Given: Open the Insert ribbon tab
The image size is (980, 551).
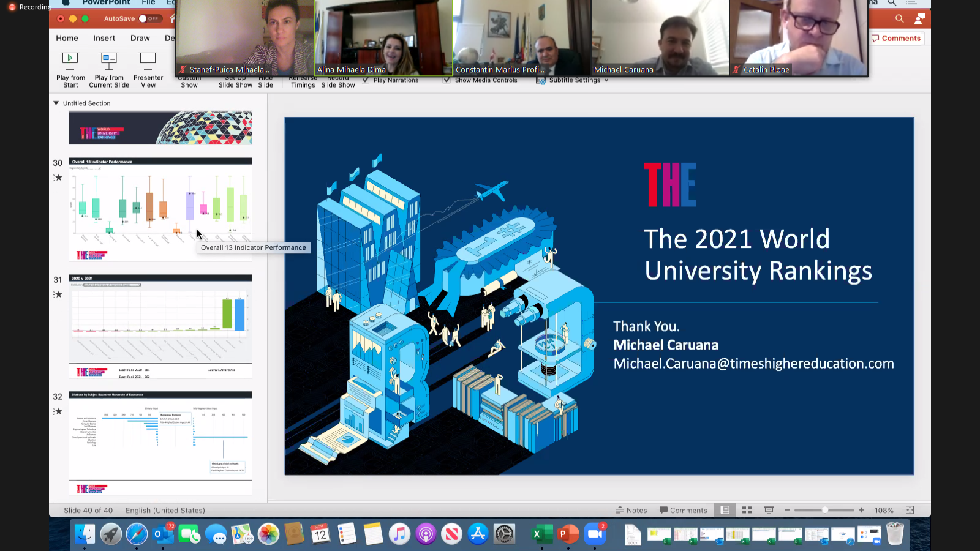Looking at the screenshot, I should click(x=104, y=38).
